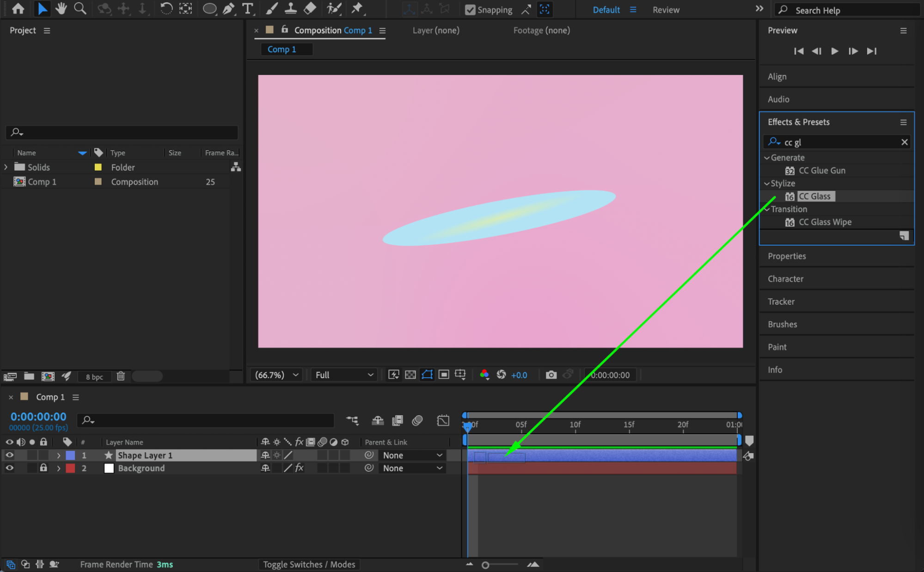Open the Full resolution dropdown

(344, 375)
